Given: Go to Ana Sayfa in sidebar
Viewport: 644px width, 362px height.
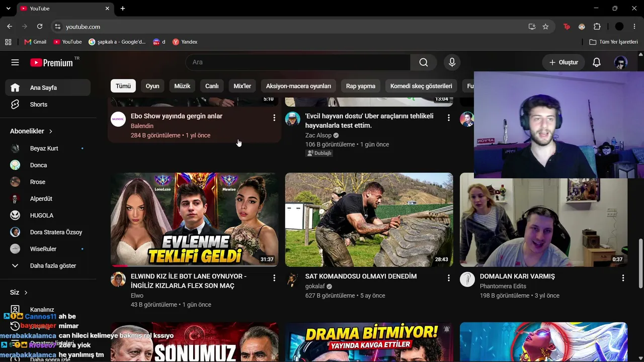Looking at the screenshot, I should pyautogui.click(x=48, y=87).
